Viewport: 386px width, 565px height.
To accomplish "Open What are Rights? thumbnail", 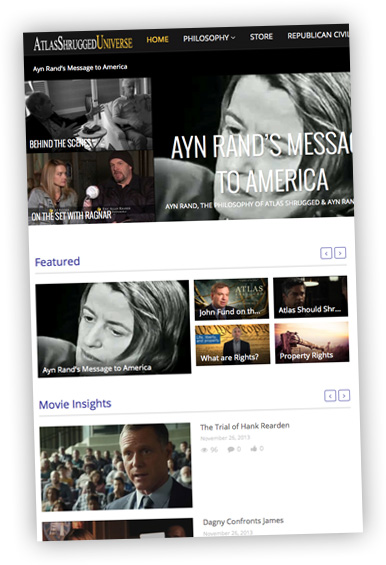I will 232,344.
